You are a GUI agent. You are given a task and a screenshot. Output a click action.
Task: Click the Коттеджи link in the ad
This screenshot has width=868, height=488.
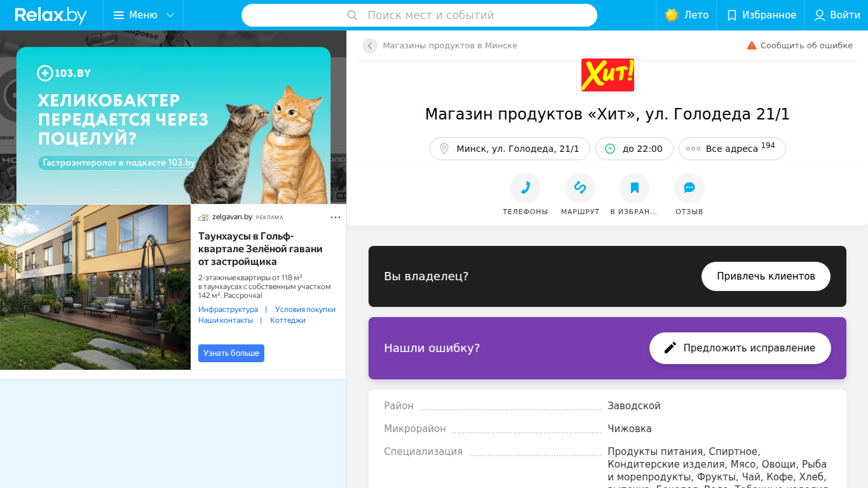point(288,320)
